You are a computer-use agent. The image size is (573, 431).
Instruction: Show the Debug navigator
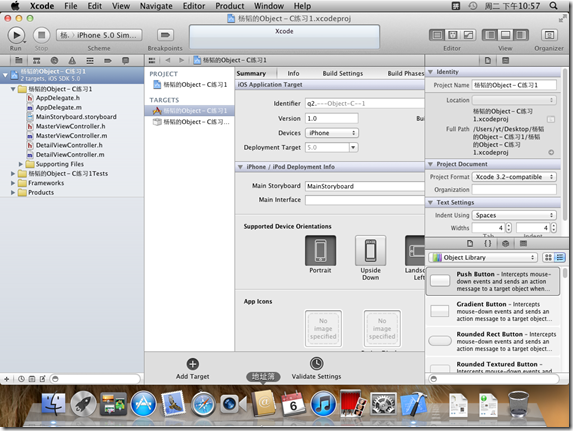coord(90,60)
